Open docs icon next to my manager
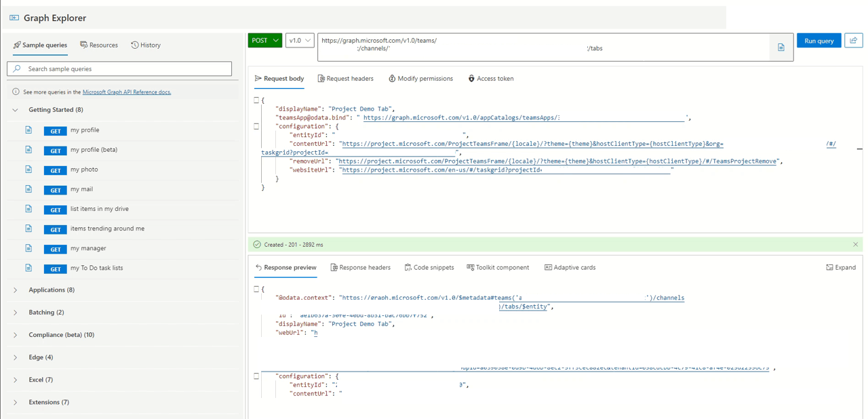The height and width of the screenshot is (419, 868). (x=28, y=248)
